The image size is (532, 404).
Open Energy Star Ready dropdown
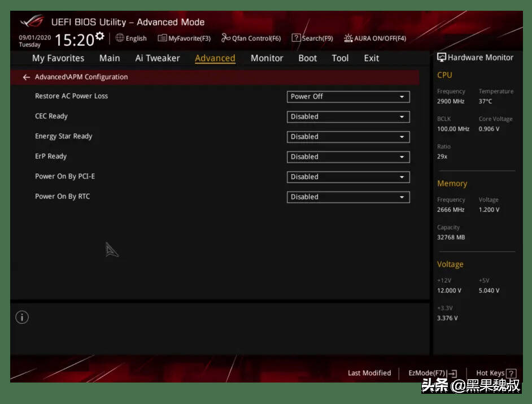(348, 137)
